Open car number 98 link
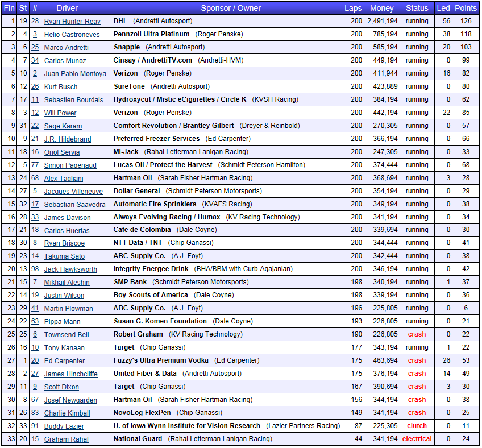 pyautogui.click(x=35, y=269)
